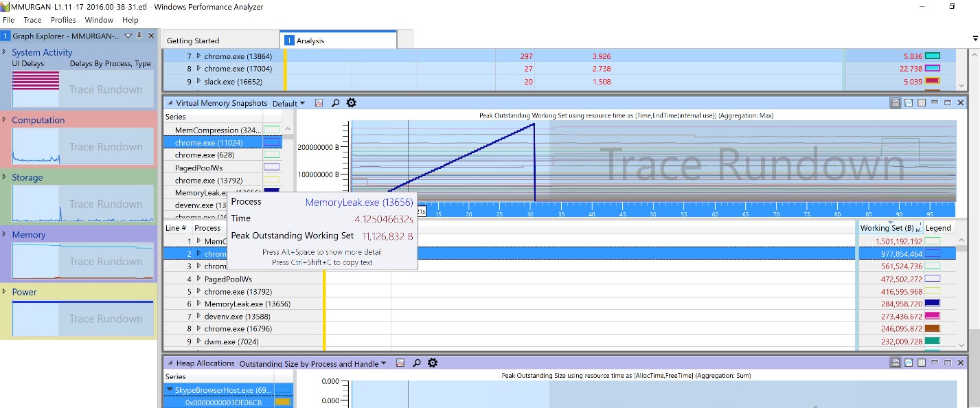Open graph presets icon in Heap Allocations
Image resolution: width=980 pixels, height=408 pixels.
pos(400,363)
